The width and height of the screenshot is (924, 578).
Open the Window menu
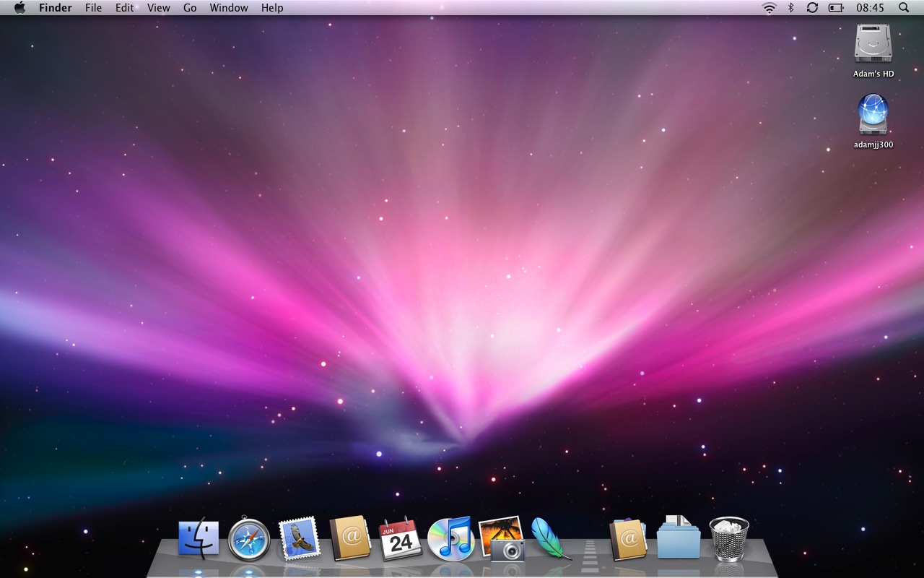(x=229, y=8)
